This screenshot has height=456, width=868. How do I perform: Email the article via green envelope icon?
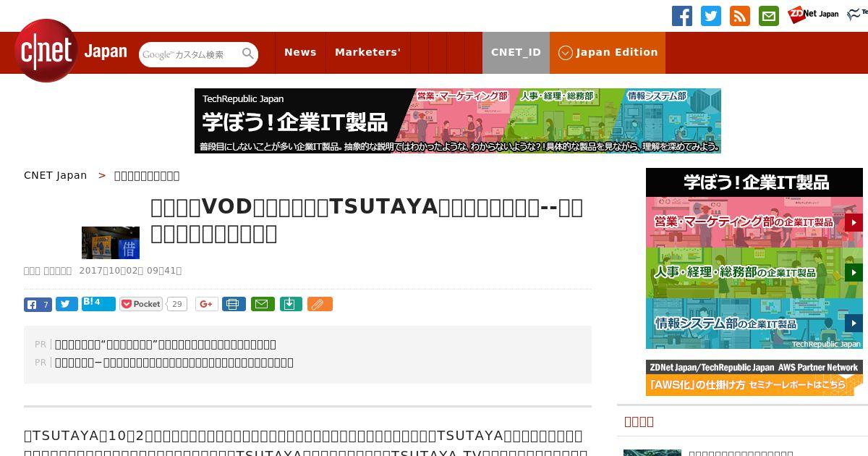tap(263, 304)
